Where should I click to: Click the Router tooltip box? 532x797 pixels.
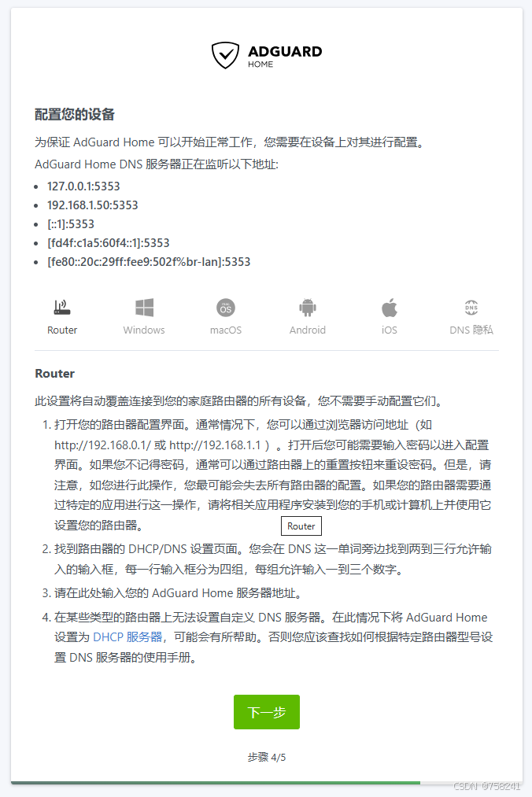(301, 526)
